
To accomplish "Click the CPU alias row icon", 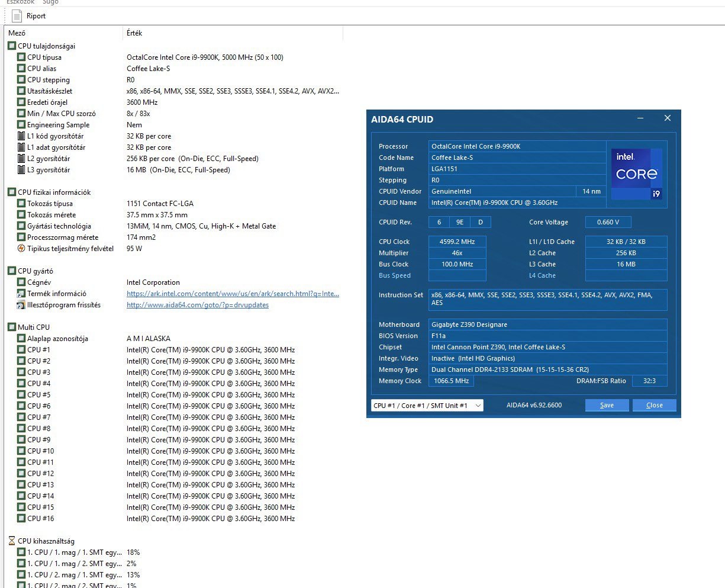I will (21, 68).
